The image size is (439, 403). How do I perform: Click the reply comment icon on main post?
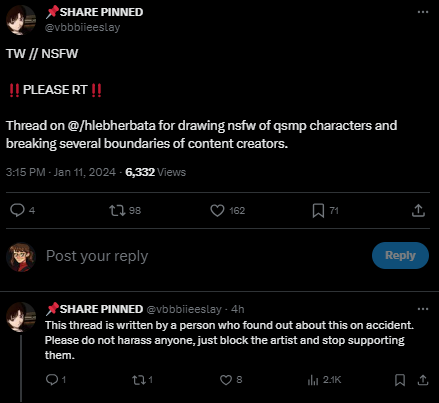point(17,210)
